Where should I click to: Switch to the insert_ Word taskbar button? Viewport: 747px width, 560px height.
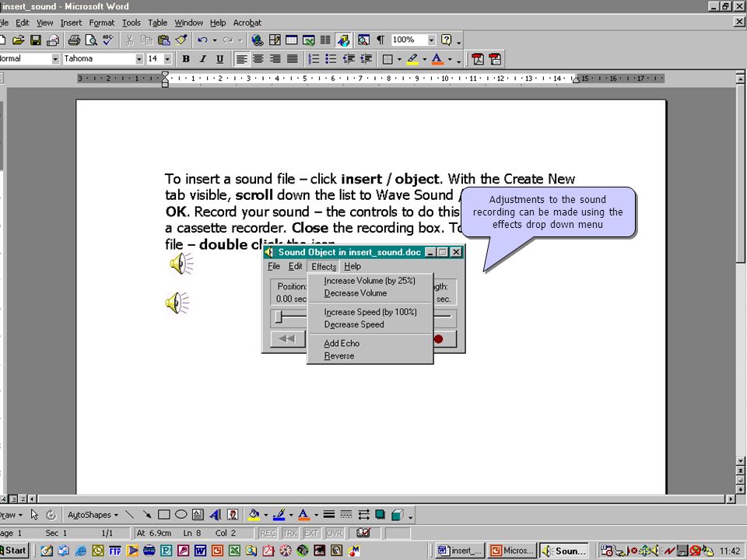click(461, 551)
